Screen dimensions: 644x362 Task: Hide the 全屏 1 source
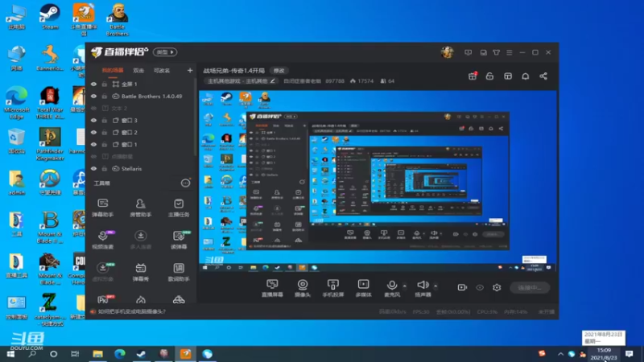(93, 84)
